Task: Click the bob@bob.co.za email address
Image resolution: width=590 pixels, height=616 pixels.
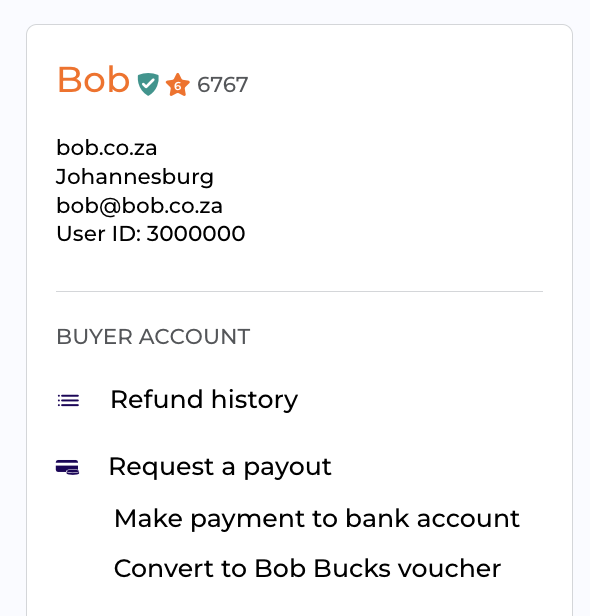Action: 139,206
